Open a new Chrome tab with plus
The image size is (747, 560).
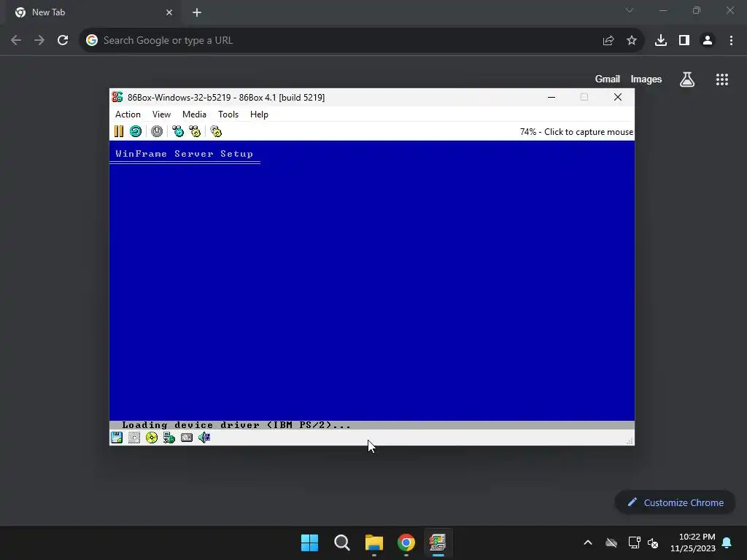[x=197, y=12]
